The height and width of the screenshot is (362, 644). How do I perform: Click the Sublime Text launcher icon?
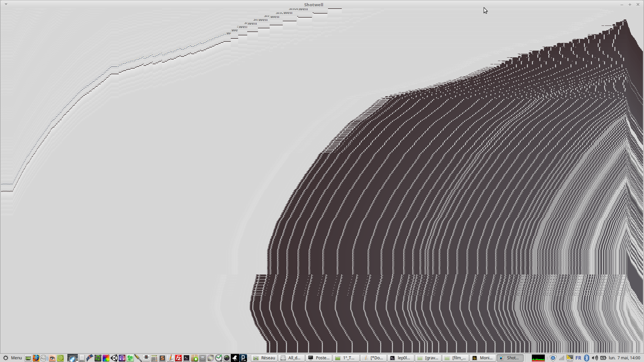tap(162, 358)
